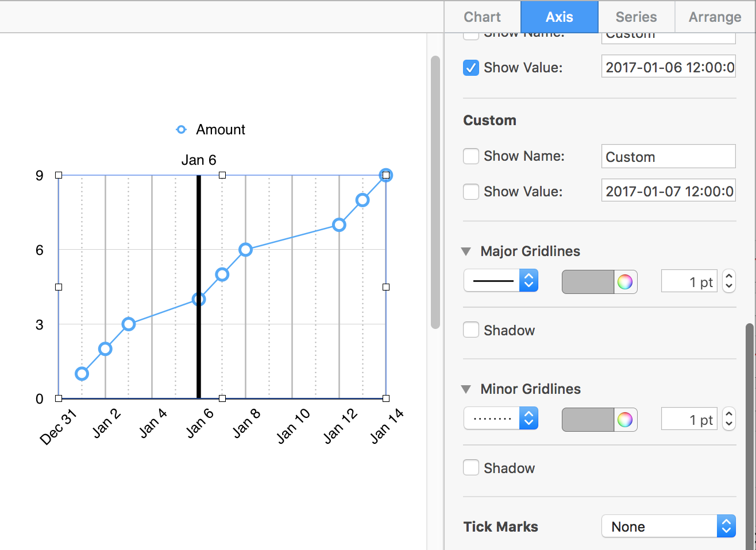Collapse the Major Gridlines section
Screen dimensions: 756x550
click(x=466, y=251)
